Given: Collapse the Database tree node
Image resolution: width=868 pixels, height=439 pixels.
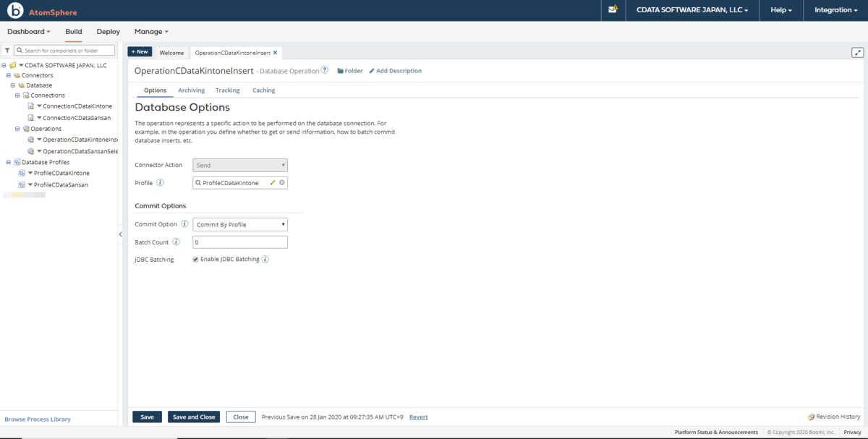Looking at the screenshot, I should point(13,85).
